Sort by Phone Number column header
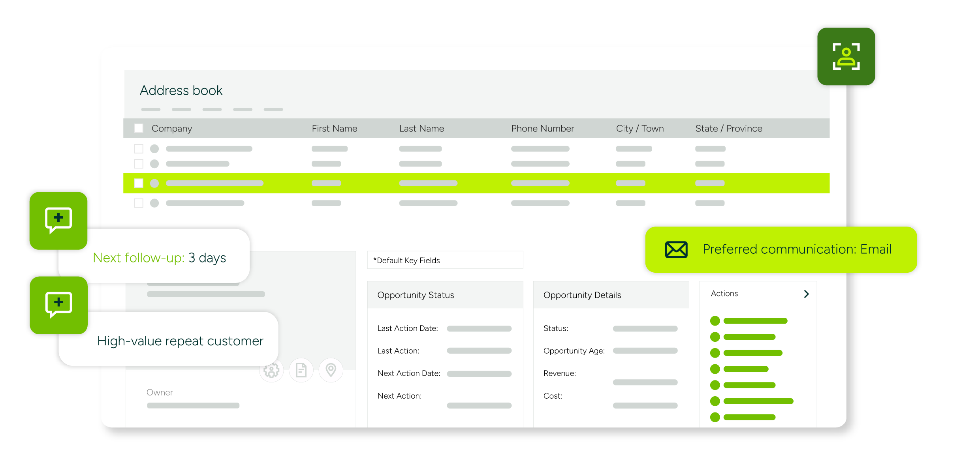The height and width of the screenshot is (474, 980). 542,128
